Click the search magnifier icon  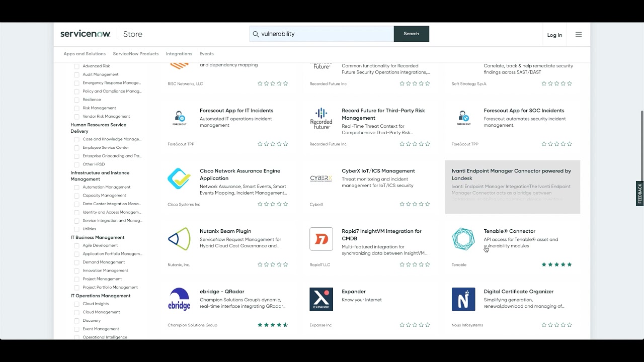[256, 34]
